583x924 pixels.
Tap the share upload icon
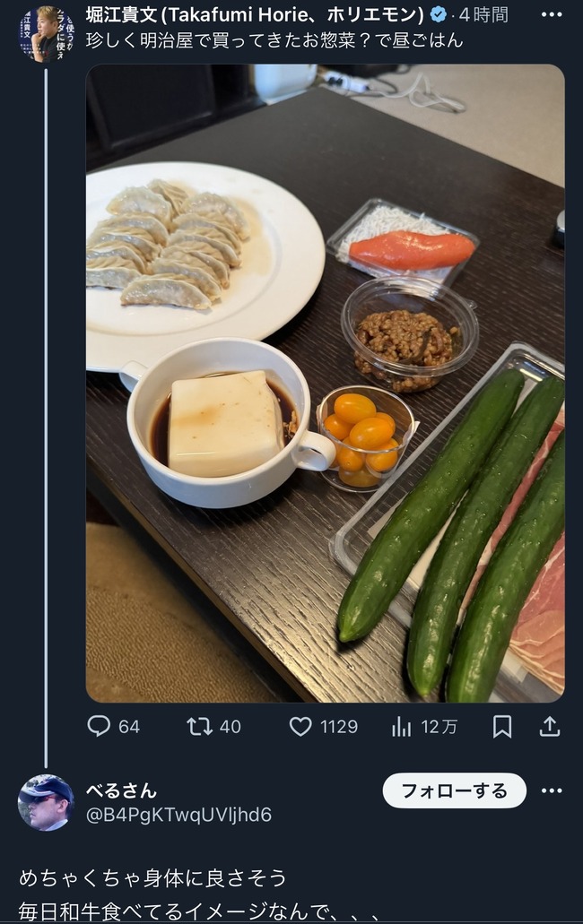tap(550, 726)
